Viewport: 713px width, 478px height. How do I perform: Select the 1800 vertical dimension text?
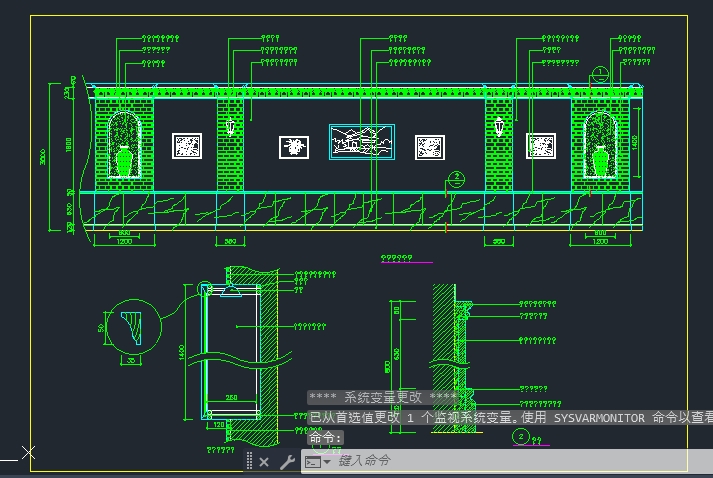coord(69,145)
